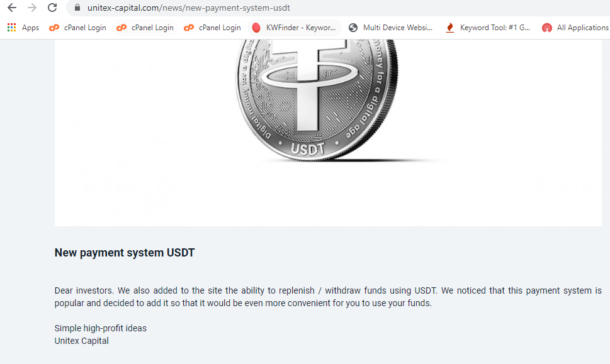Open the Apps grid shortcut
This screenshot has height=364, width=610.
click(23, 28)
